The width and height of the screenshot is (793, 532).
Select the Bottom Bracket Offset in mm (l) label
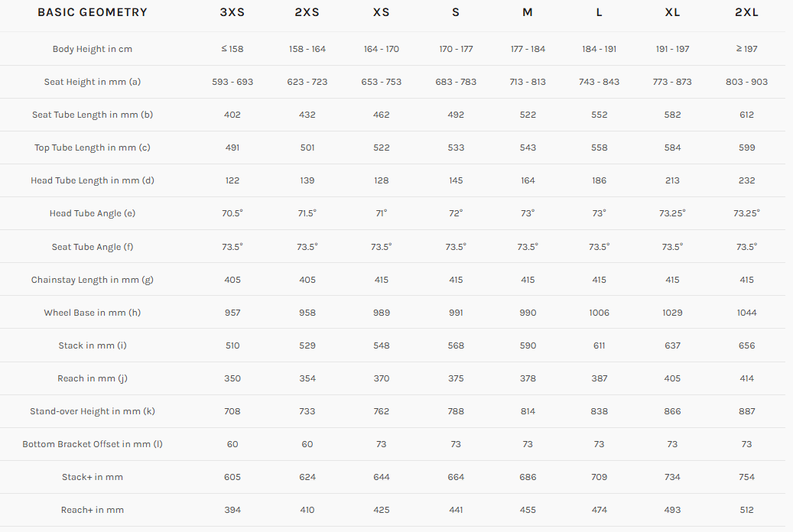click(x=93, y=444)
